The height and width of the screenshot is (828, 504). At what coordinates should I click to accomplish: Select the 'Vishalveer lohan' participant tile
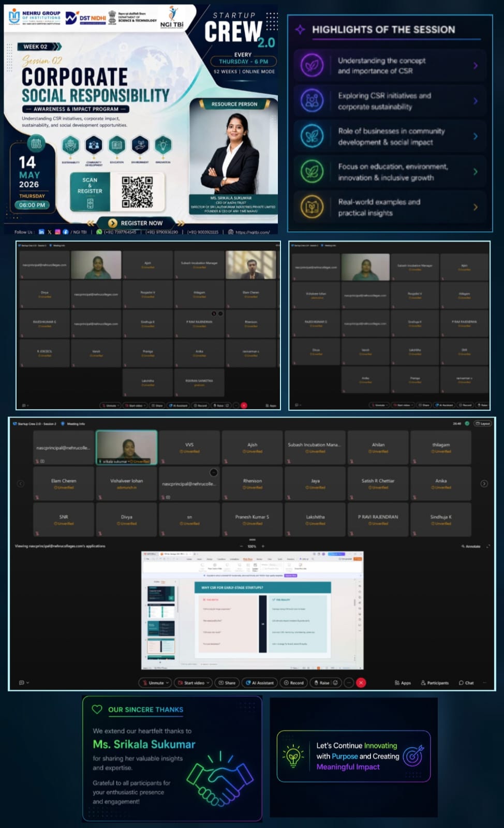click(x=127, y=483)
